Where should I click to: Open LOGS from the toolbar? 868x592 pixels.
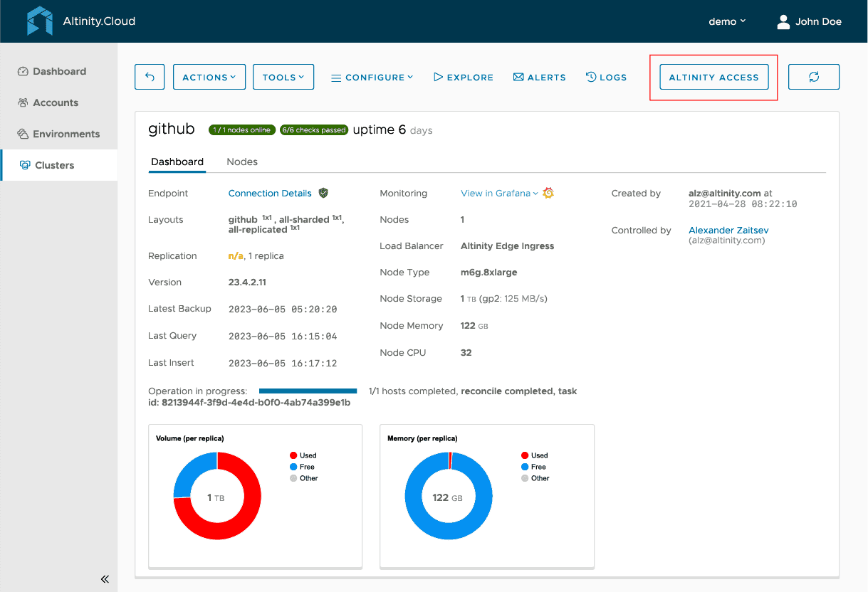(606, 77)
